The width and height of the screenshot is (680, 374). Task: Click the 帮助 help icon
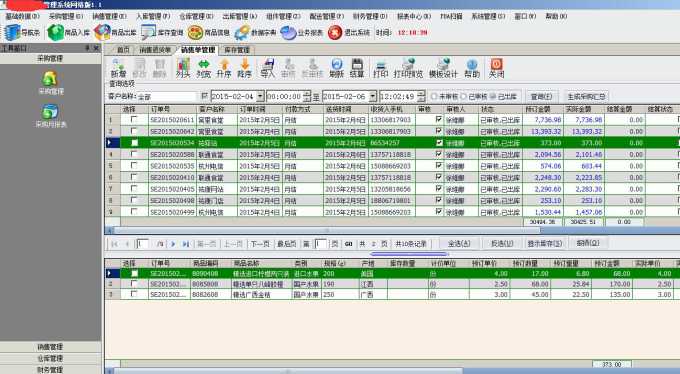(x=472, y=69)
